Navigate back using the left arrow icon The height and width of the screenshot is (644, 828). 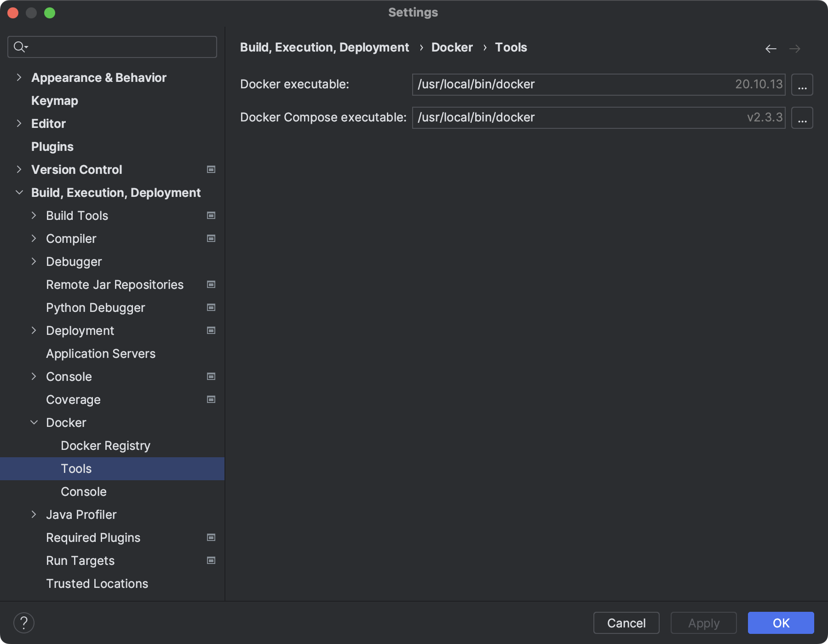(x=771, y=48)
